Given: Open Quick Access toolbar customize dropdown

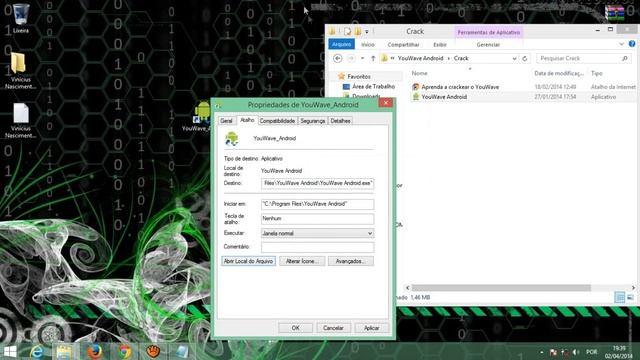Looking at the screenshot, I should tap(367, 31).
